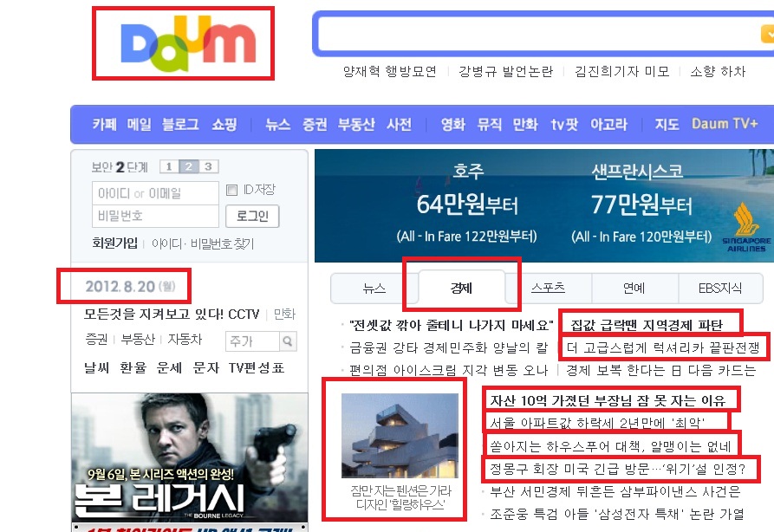Open the 경제 news tab
The height and width of the screenshot is (532, 774).
461,289
